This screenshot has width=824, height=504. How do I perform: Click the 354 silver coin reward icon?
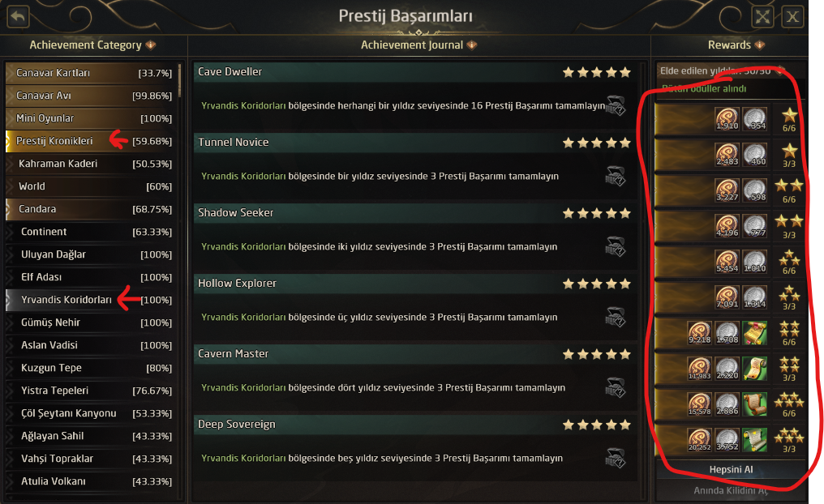click(755, 119)
